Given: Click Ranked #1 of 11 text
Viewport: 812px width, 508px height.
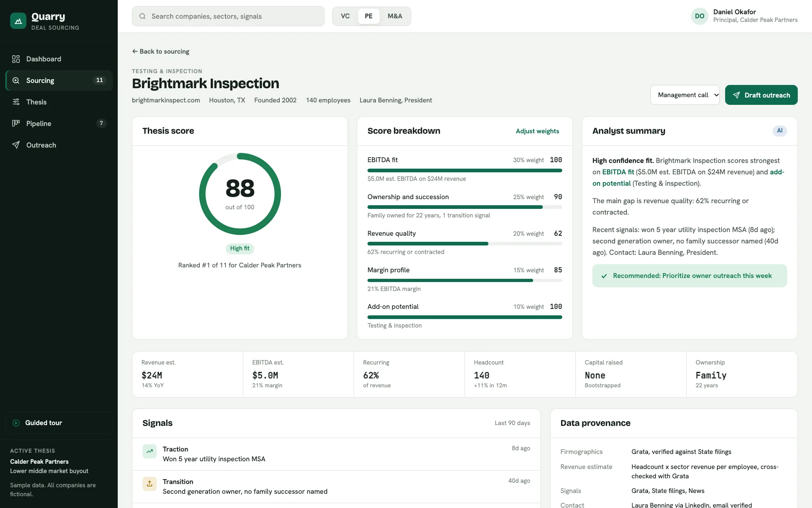Looking at the screenshot, I should coord(240,265).
